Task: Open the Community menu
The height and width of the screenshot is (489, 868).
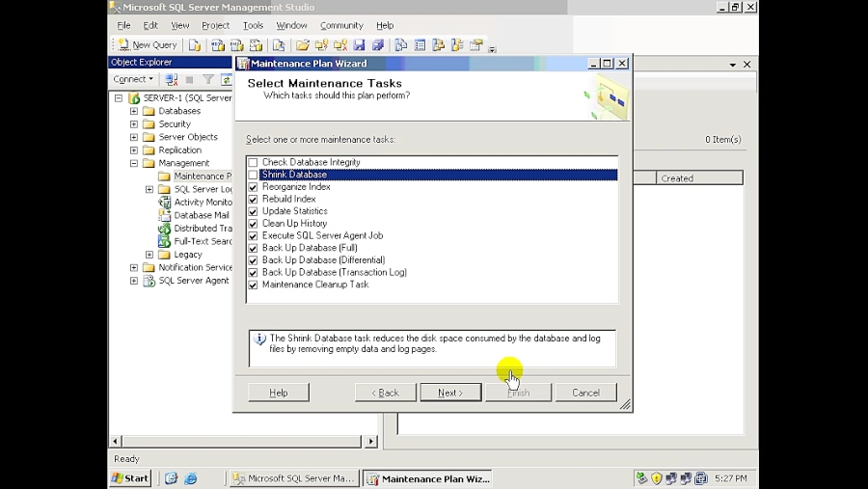Action: (x=341, y=25)
